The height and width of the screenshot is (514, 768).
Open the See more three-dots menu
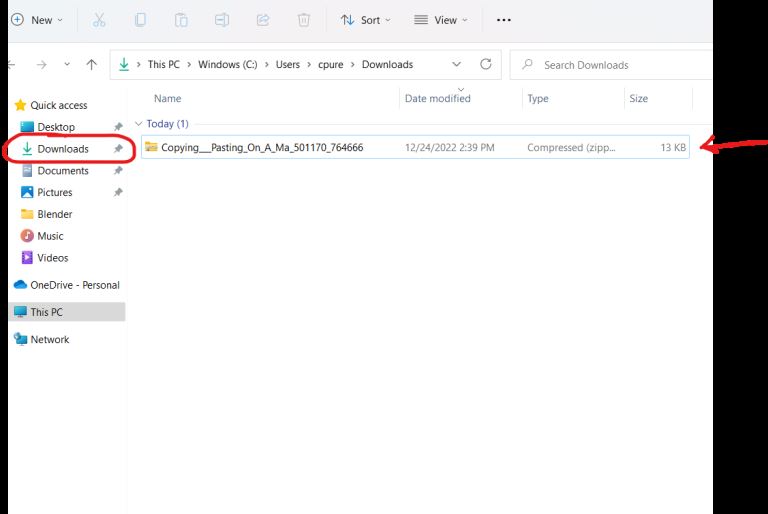click(x=504, y=20)
